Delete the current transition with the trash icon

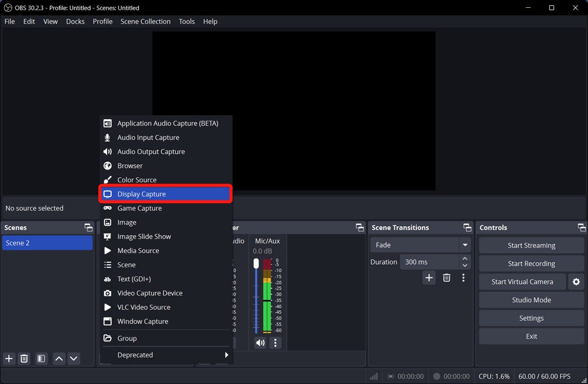click(446, 278)
